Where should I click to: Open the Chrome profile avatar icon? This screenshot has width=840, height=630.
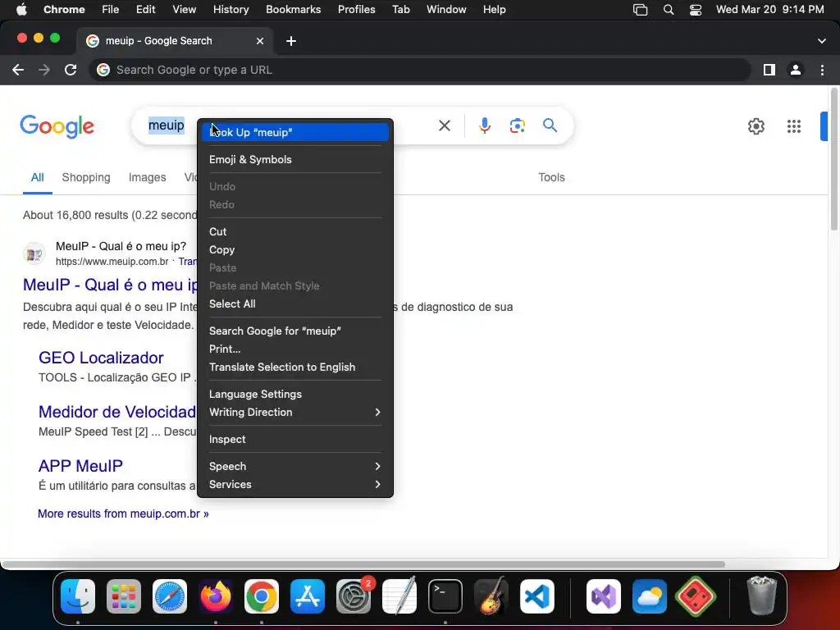796,70
